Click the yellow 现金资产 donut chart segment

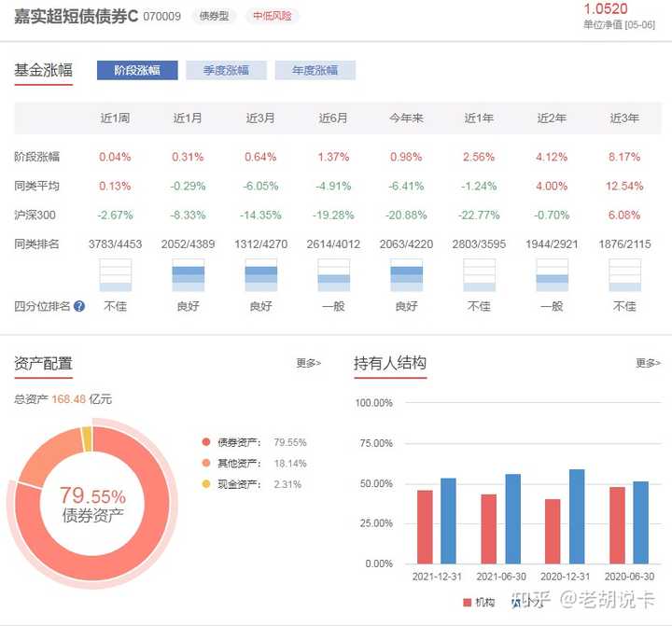click(87, 439)
